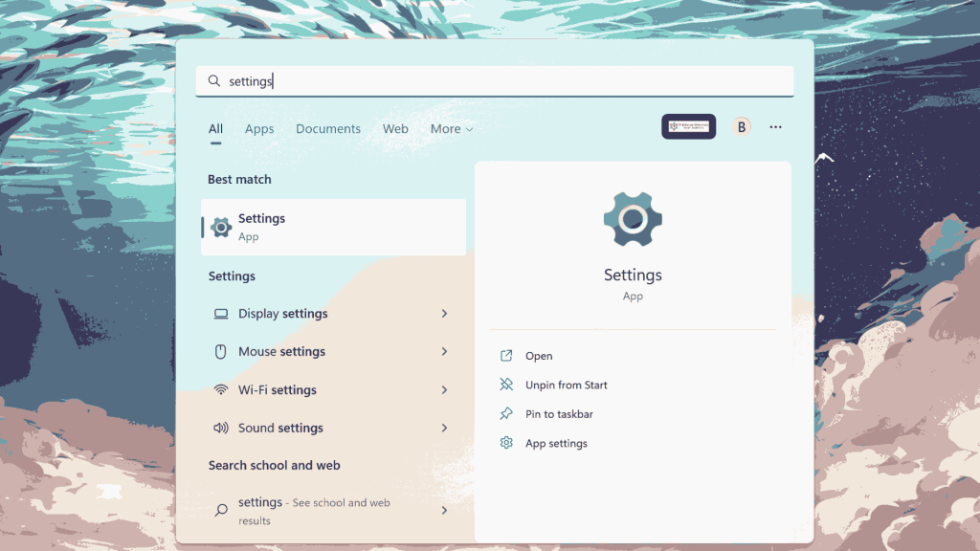Click the "Search school and web" heading
This screenshot has width=980, height=551.
tap(275, 466)
